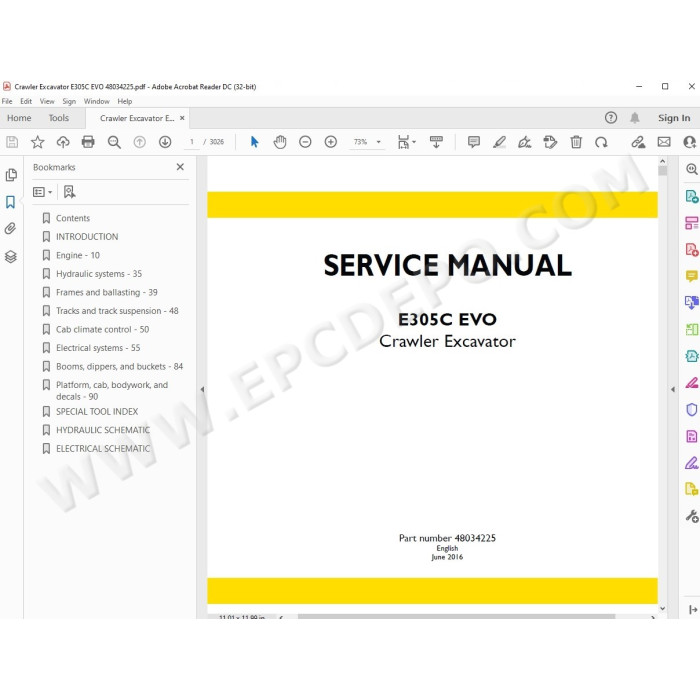Image resolution: width=700 pixels, height=700 pixels.
Task: Upload the file to cloud
Action: pyautogui.click(x=63, y=142)
